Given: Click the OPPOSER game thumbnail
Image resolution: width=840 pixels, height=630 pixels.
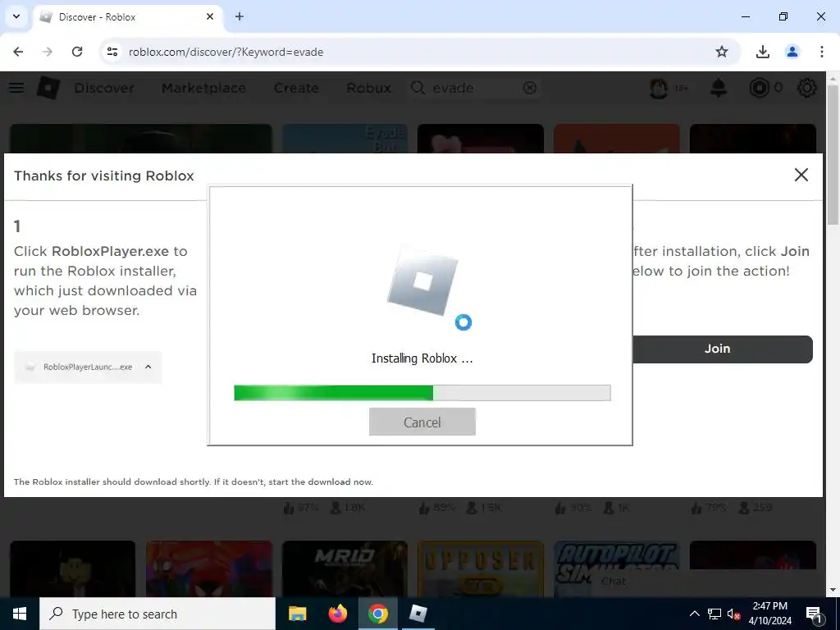Looking at the screenshot, I should pos(481,568).
